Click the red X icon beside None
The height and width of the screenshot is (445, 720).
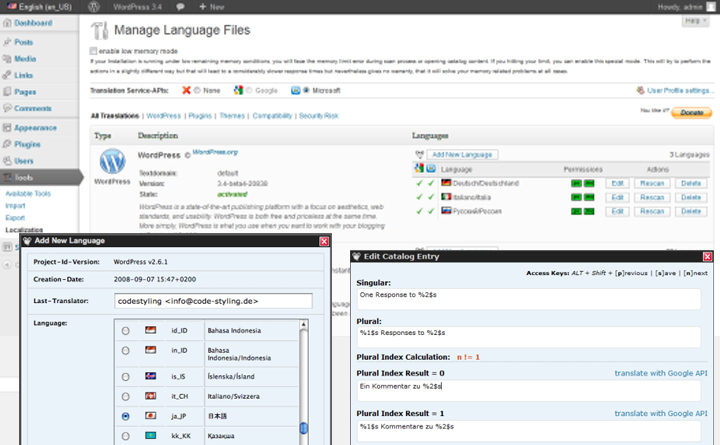(186, 90)
